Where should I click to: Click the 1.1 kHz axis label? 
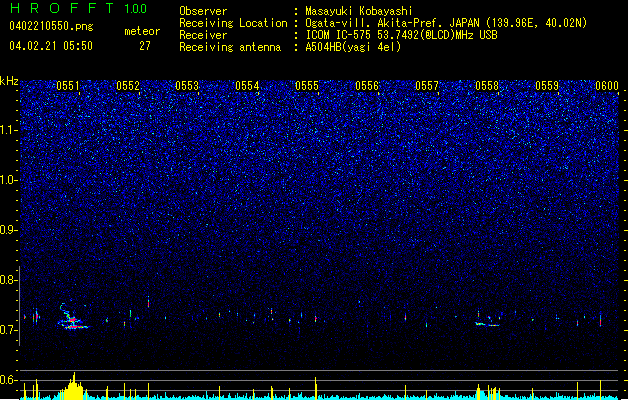(9, 130)
